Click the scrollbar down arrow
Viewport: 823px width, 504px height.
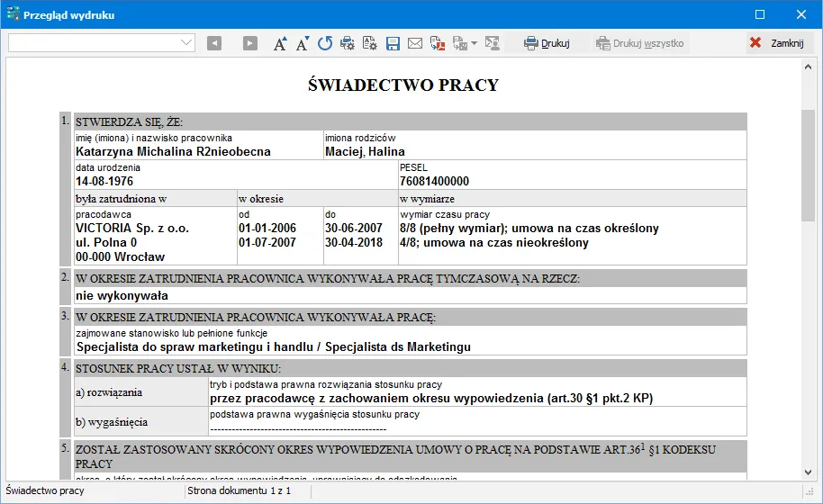808,472
